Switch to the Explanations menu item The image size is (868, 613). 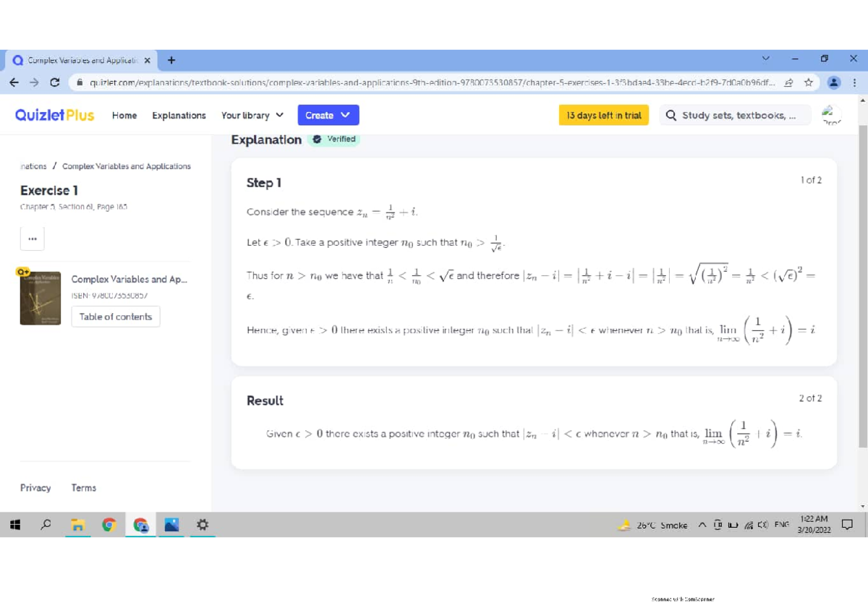click(x=179, y=115)
